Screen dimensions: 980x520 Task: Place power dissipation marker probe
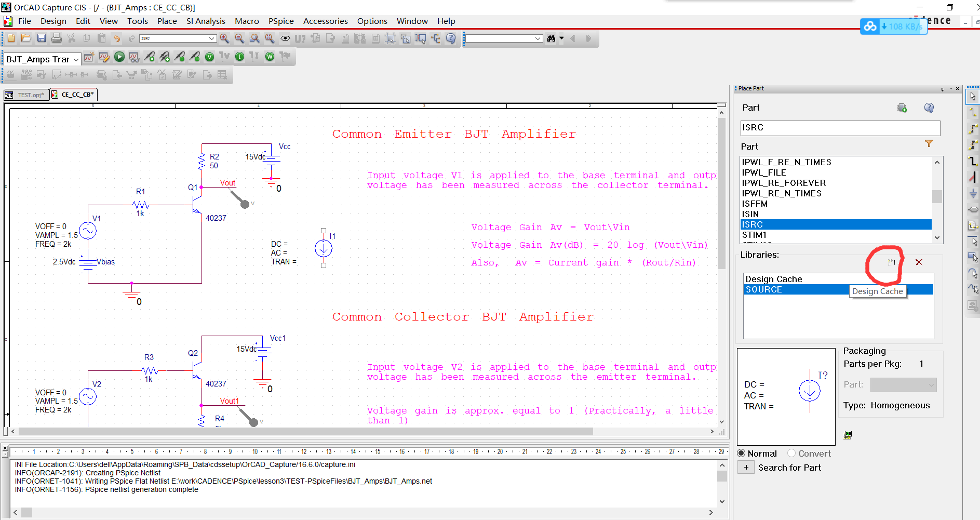tap(195, 57)
